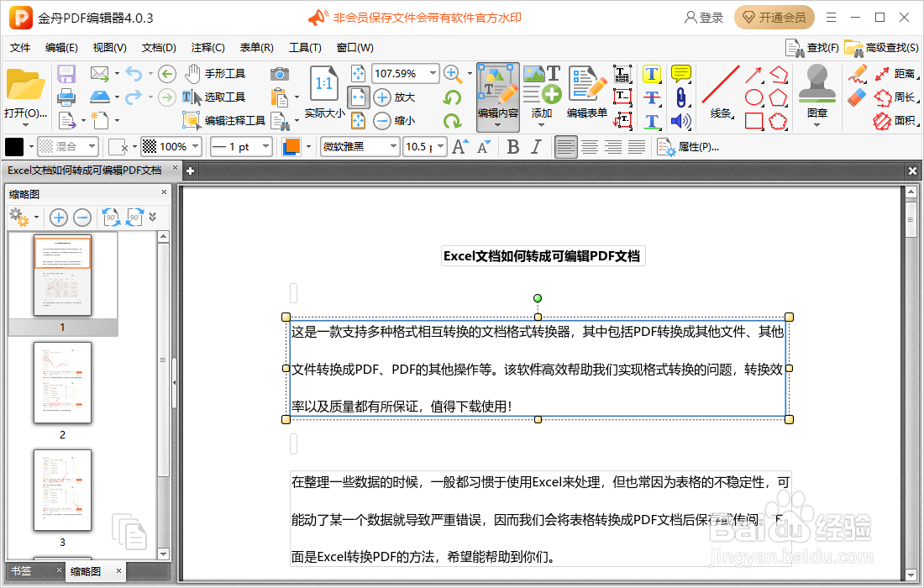Enable center text alignment
924x588 pixels.
(x=590, y=147)
